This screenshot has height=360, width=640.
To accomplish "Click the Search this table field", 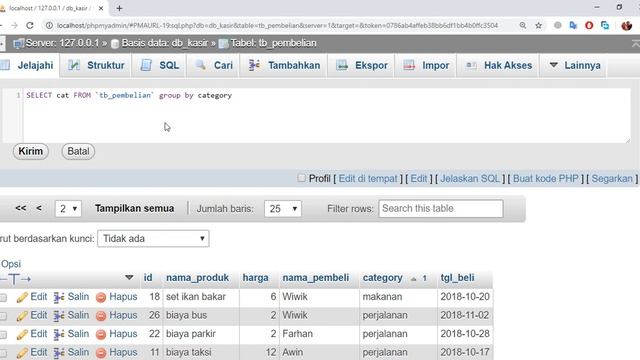I will tap(440, 209).
